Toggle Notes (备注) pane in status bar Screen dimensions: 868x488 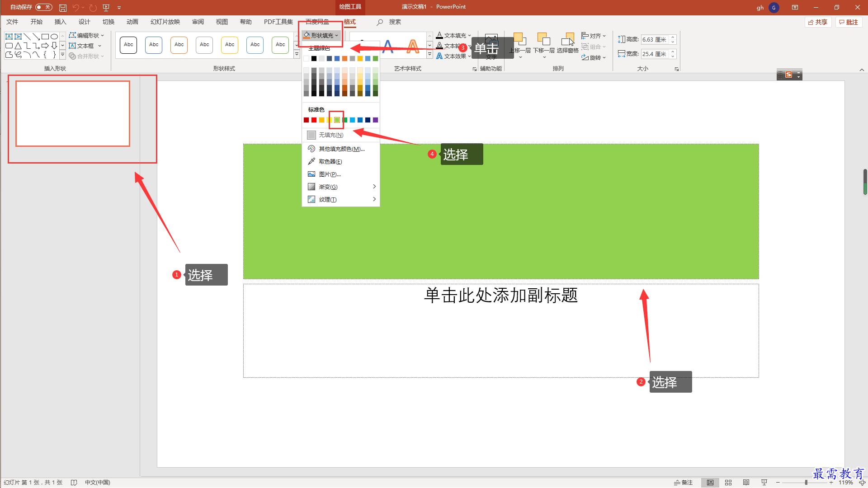pyautogui.click(x=683, y=483)
